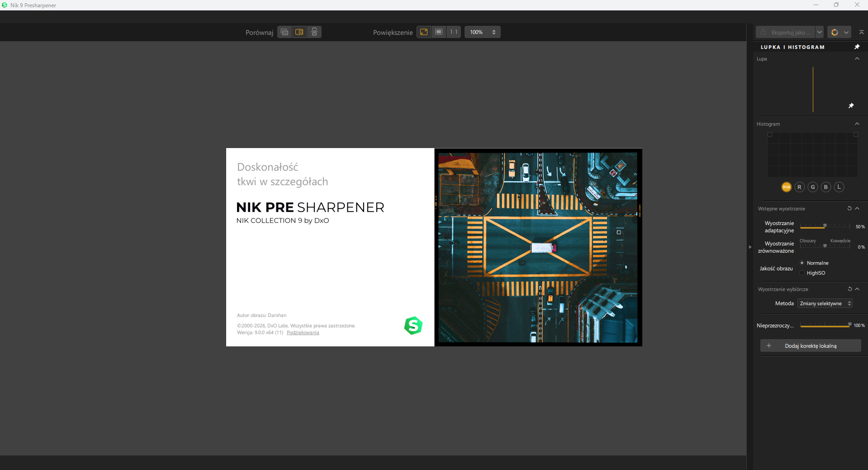The height and width of the screenshot is (470, 868).
Task: Show the R (red) histogram channel
Action: 800,187
